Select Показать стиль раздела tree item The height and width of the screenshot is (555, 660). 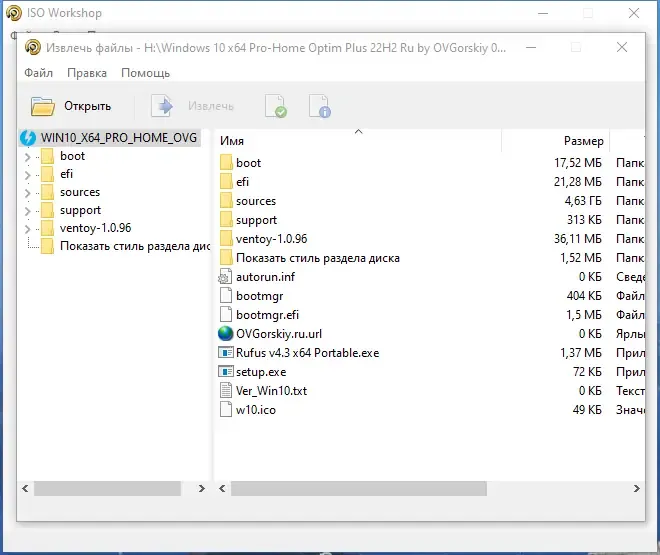(135, 246)
